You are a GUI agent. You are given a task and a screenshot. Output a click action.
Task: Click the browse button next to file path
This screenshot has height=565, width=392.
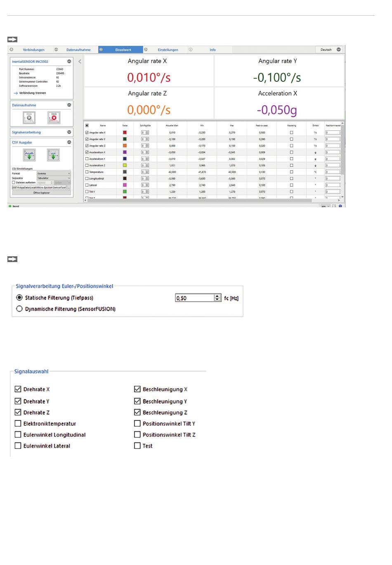(69, 187)
